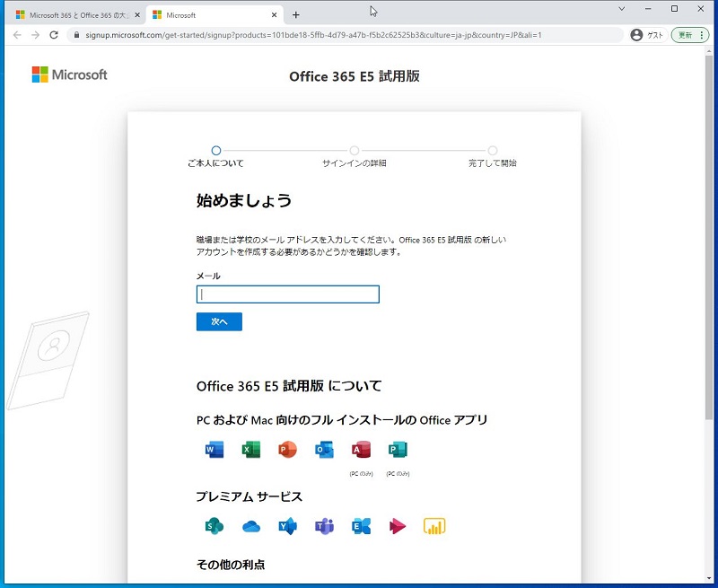Screen dimensions: 718x588
Task: Click the scrollbar up arrow
Action: (709, 50)
